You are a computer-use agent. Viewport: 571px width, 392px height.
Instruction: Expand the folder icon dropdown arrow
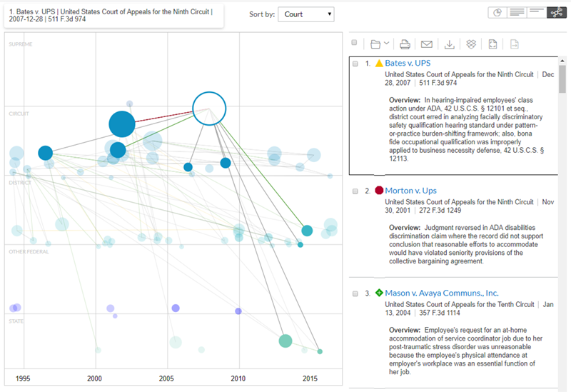[x=387, y=44]
